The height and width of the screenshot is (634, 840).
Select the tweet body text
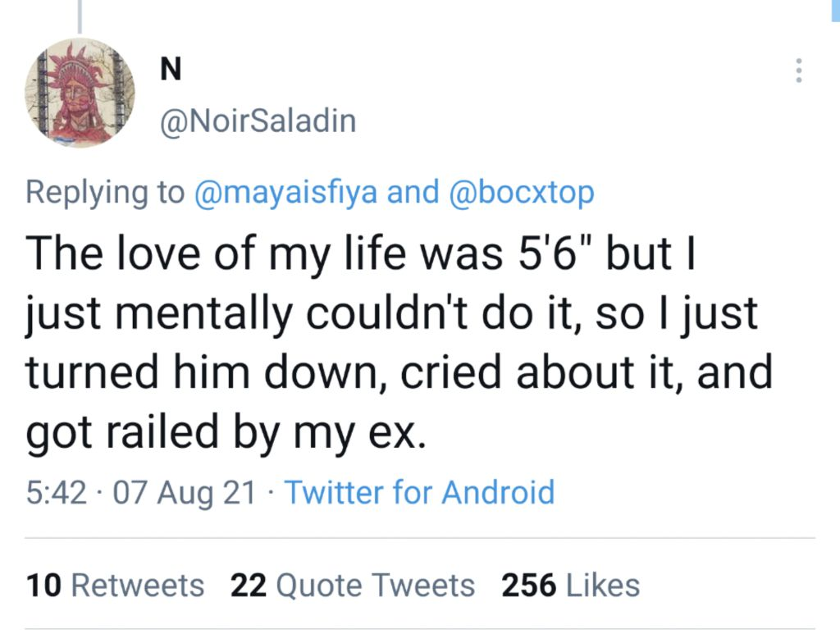(x=399, y=342)
